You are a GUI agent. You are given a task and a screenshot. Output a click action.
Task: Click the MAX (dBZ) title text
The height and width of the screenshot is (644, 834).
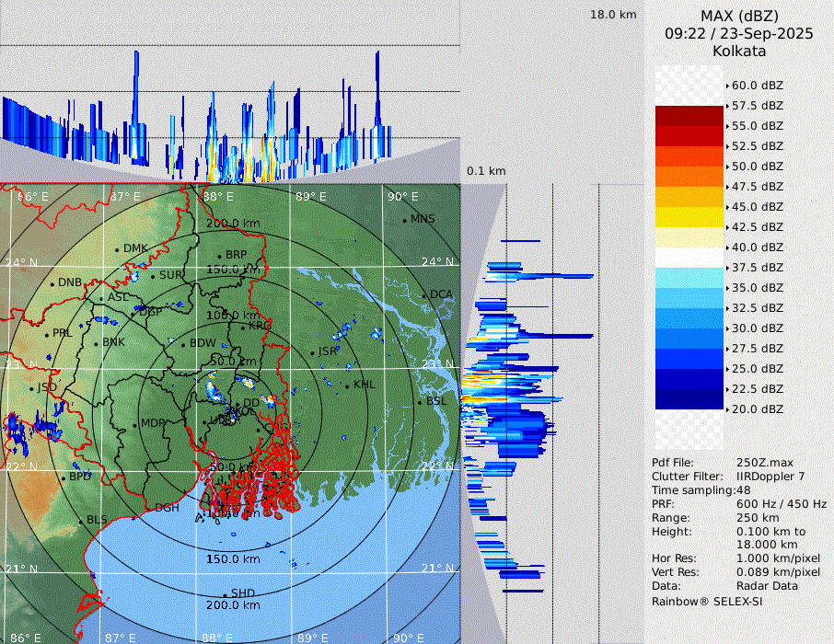pyautogui.click(x=739, y=16)
